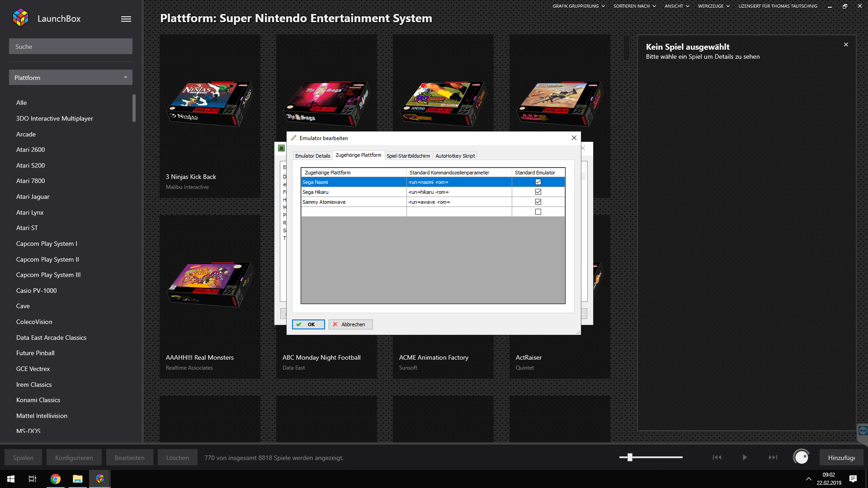Image resolution: width=868 pixels, height=488 pixels.
Task: Select 3 Ninjas Kick Back box art
Action: [x=210, y=103]
